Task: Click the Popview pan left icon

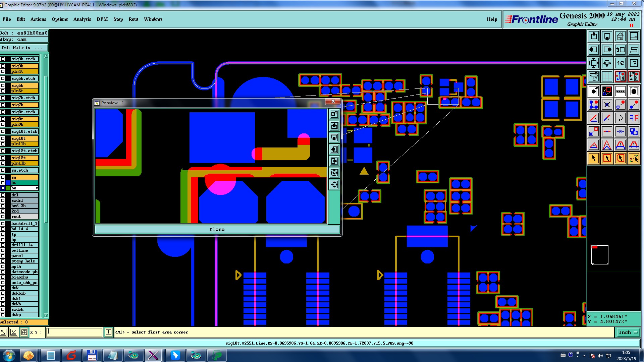Action: coord(334,149)
